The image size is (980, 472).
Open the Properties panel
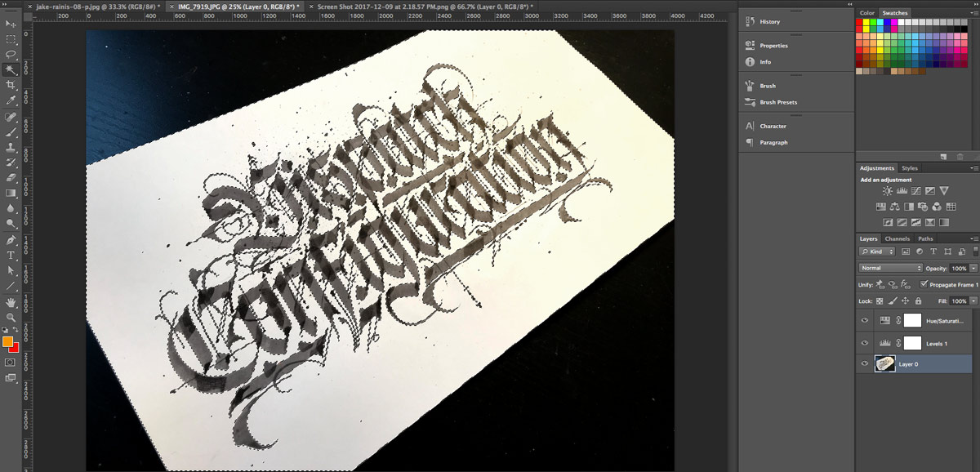coord(773,46)
